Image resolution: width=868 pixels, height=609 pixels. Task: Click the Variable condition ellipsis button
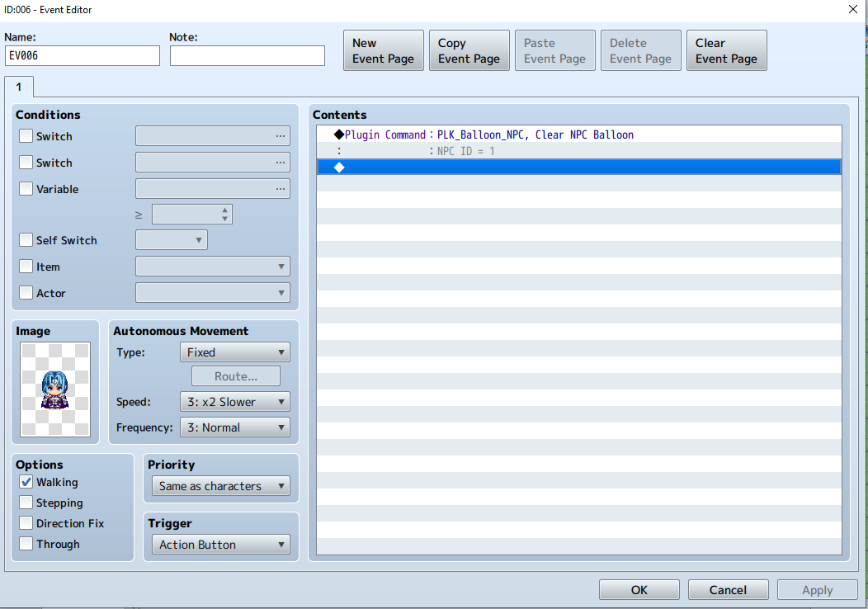click(281, 189)
